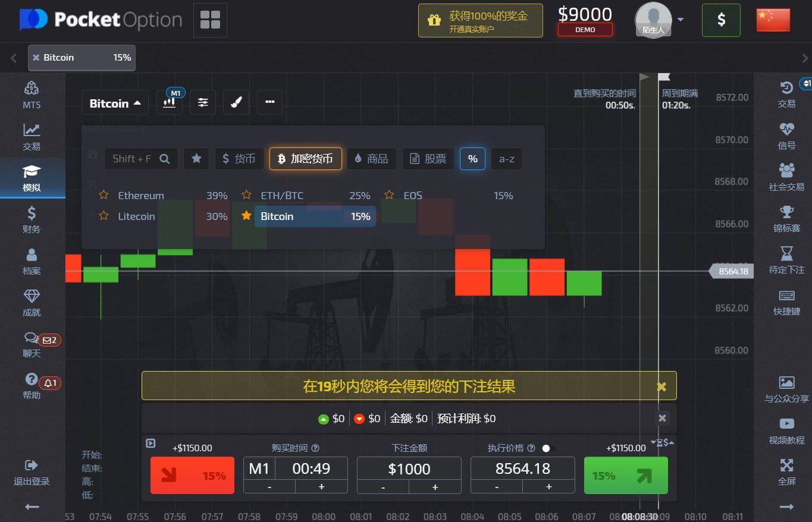Screen dimensions: 812x522
Task: Open the 档案 profile section
Action: [x=32, y=261]
